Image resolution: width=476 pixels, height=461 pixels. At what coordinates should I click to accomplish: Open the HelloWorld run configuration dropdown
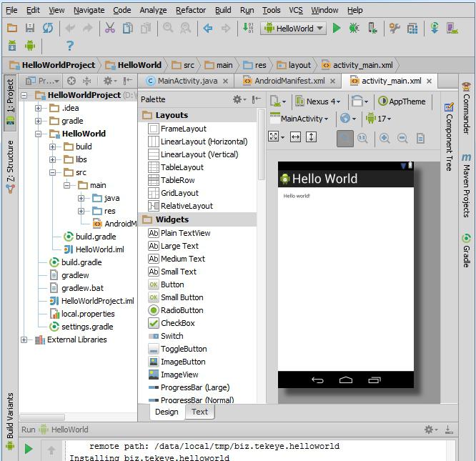pos(293,29)
